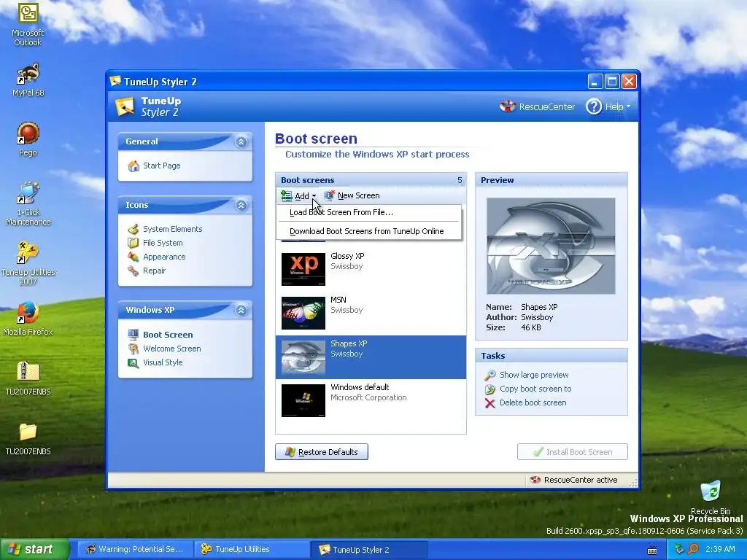Open the Visual Style section
The width and height of the screenshot is (747, 560).
[x=163, y=362]
